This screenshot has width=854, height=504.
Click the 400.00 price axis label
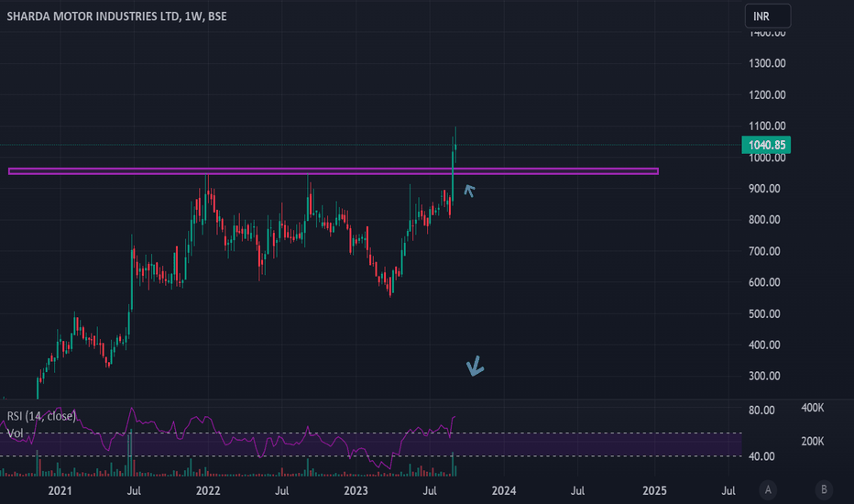click(764, 345)
